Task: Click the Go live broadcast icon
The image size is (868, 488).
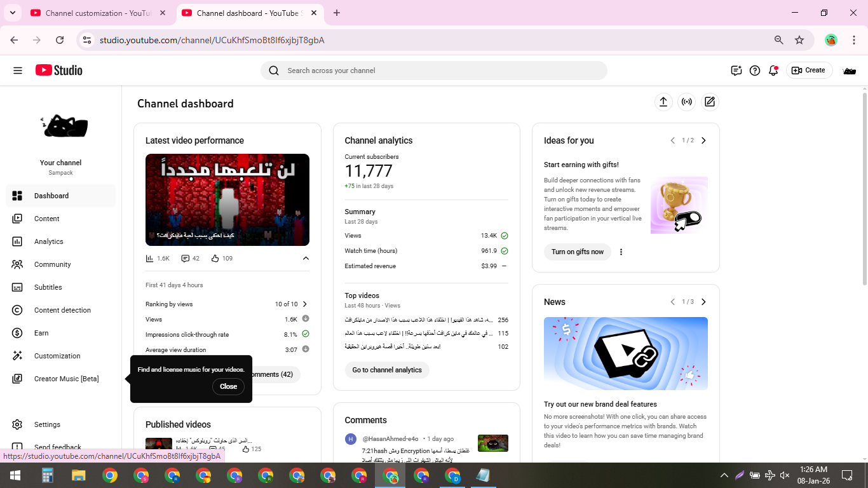Action: click(686, 102)
